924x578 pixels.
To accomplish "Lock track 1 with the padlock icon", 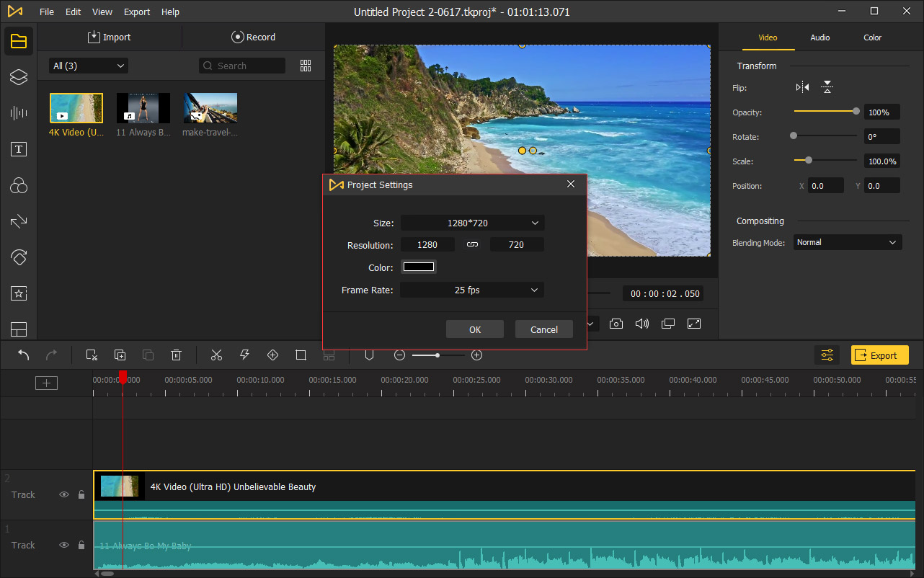I will point(81,546).
